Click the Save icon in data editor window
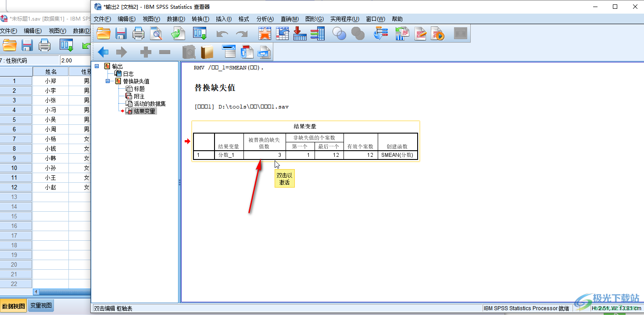The image size is (644, 315). point(27,45)
